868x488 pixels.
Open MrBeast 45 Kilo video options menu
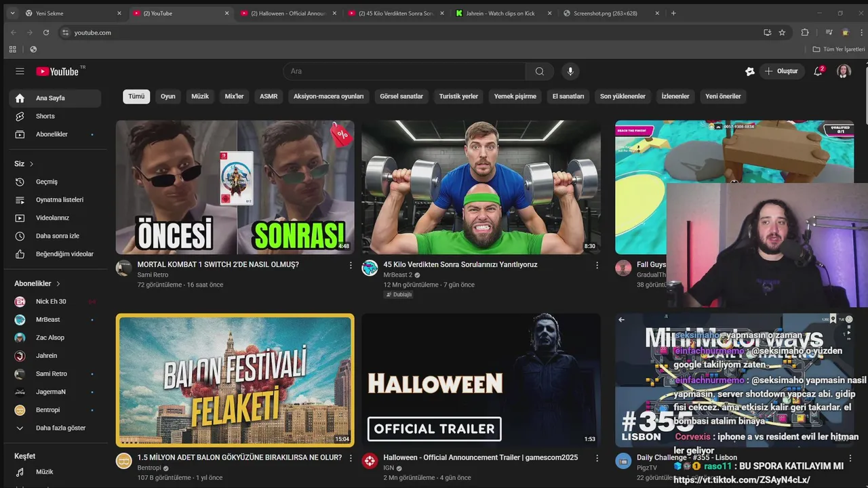pos(597,265)
